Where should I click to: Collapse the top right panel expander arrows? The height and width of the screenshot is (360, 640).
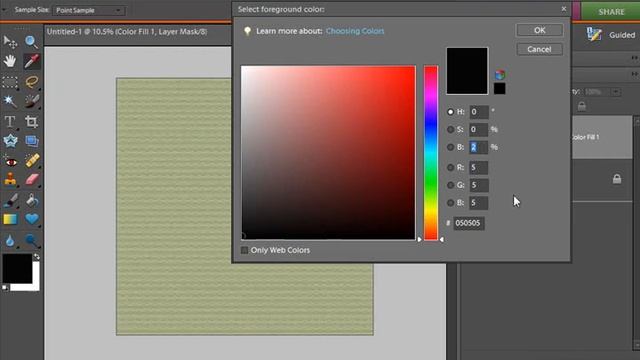pyautogui.click(x=634, y=58)
